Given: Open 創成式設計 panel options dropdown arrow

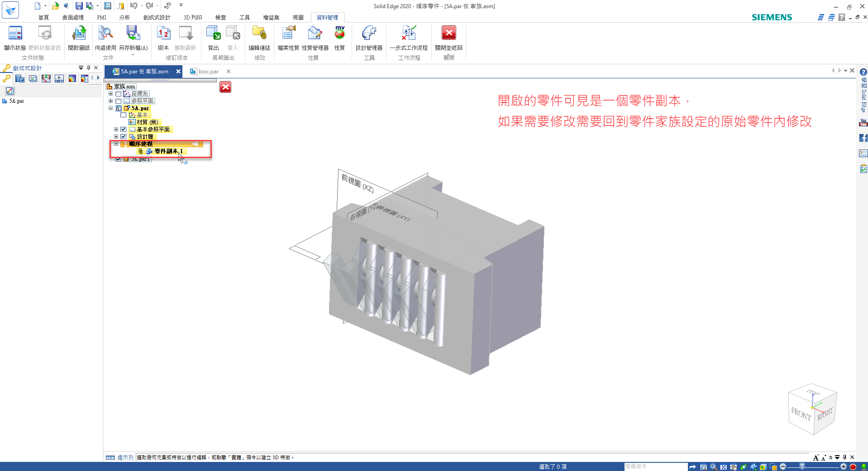Looking at the screenshot, I should [x=81, y=68].
